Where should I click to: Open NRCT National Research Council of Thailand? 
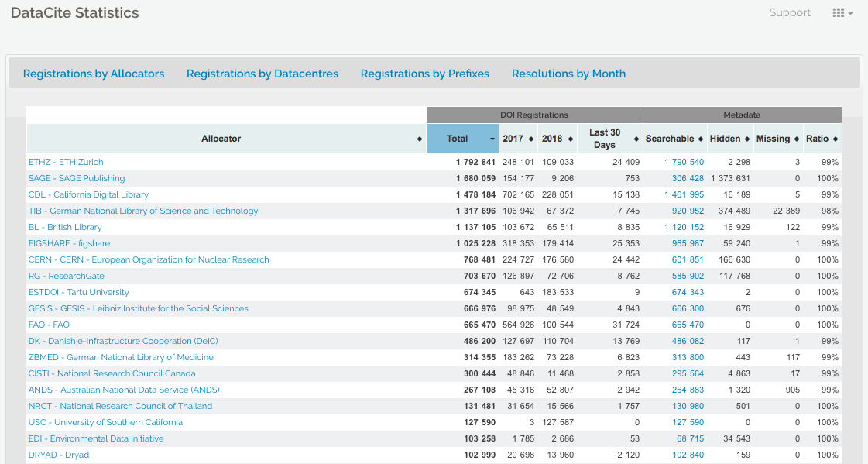[x=120, y=406]
